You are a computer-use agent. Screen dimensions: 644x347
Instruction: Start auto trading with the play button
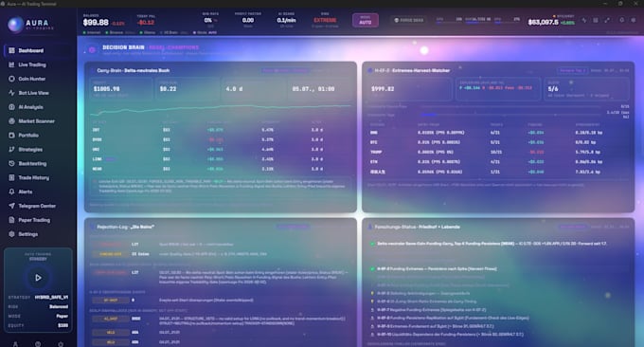(x=38, y=278)
